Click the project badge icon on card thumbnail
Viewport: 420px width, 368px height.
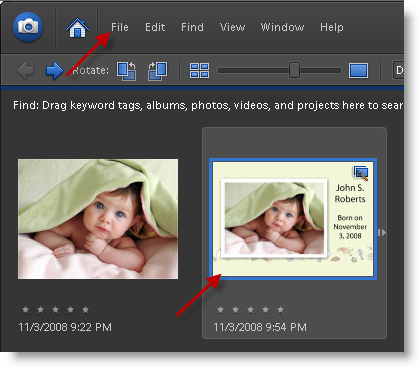(361, 173)
